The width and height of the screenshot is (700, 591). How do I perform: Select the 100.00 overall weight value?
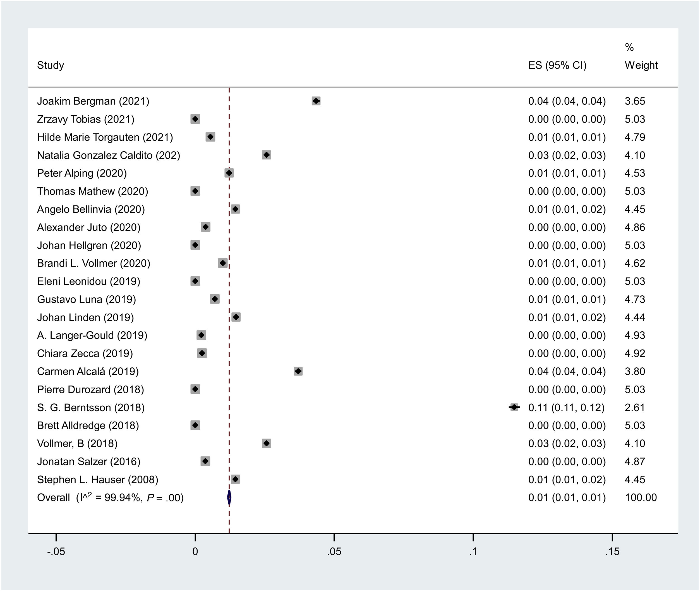[x=641, y=497]
